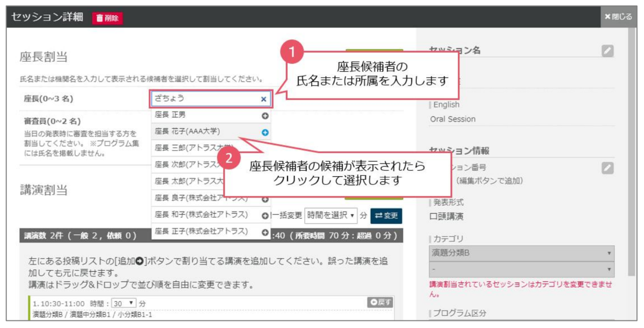The width and height of the screenshot is (644, 328).
Task: Edit the session name via pencil icon
Action: 607,50
